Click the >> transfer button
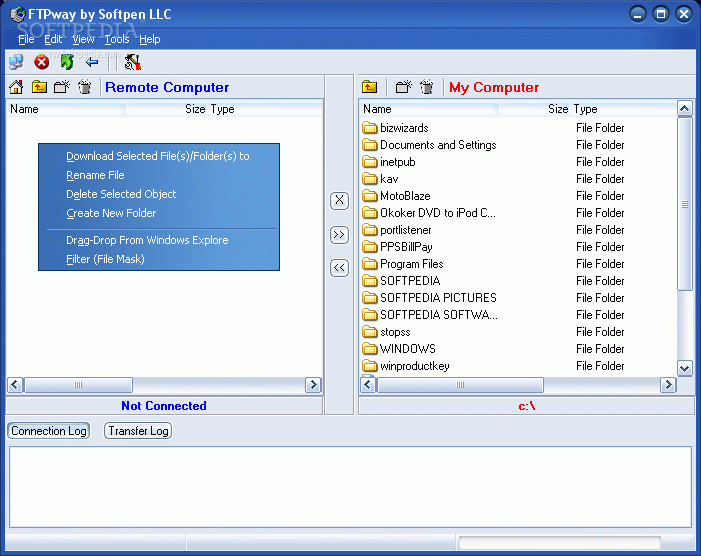This screenshot has height=556, width=701. (x=339, y=235)
